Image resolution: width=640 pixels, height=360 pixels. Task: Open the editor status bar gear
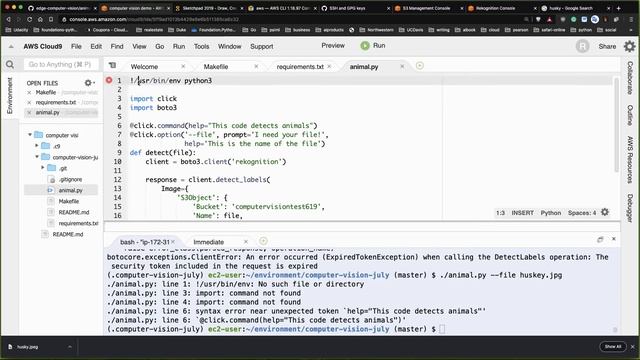point(605,212)
